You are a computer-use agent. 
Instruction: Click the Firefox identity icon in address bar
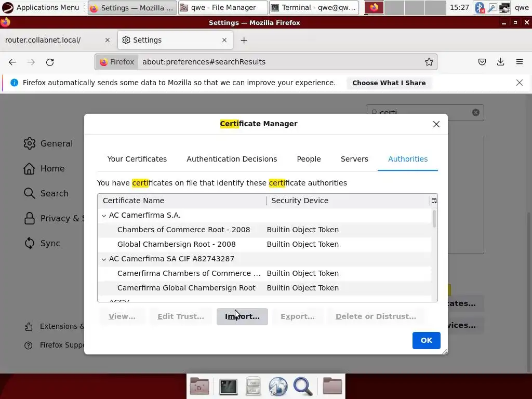(x=117, y=62)
